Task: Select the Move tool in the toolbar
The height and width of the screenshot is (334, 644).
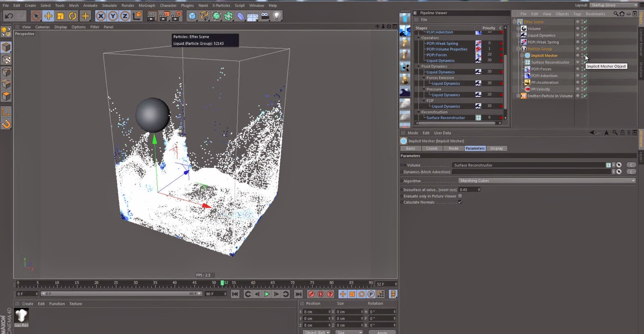Action: (48, 16)
